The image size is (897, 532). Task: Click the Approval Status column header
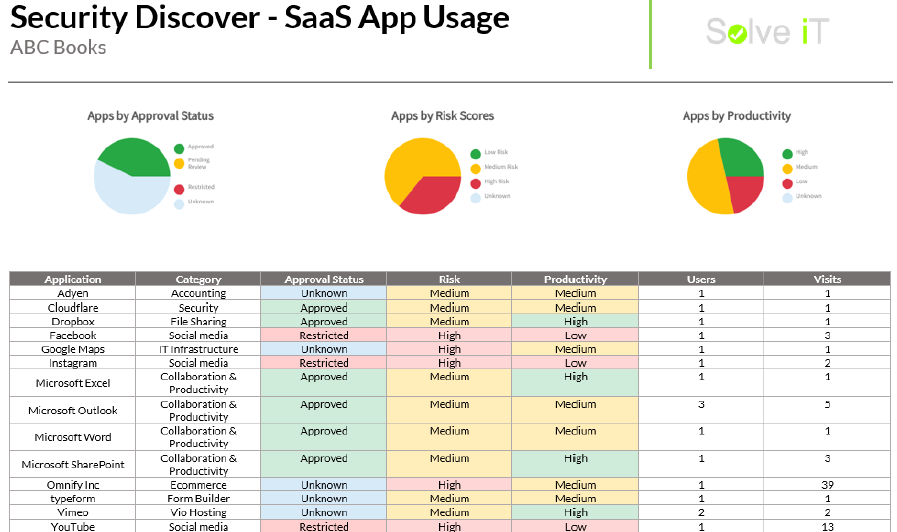(x=324, y=279)
